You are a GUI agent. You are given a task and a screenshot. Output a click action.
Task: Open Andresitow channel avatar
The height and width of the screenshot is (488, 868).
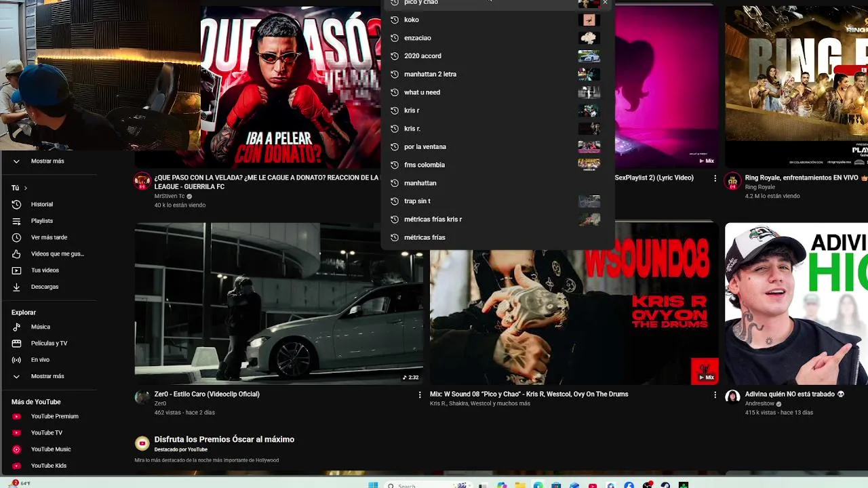click(732, 397)
